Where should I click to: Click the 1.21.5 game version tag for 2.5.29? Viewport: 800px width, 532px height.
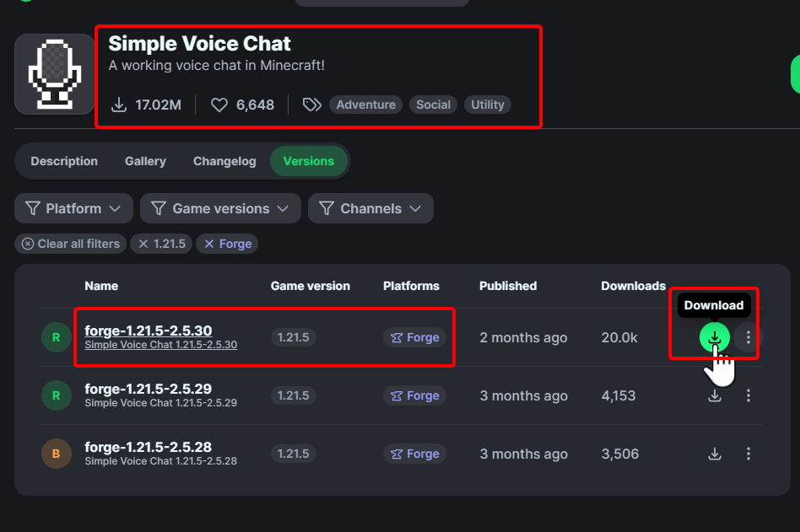[x=294, y=395]
